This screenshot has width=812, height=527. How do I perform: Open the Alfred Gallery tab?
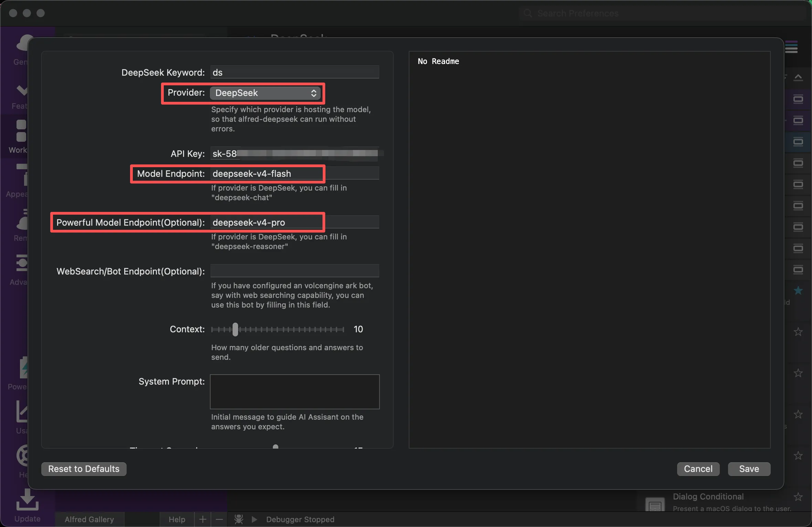click(89, 519)
